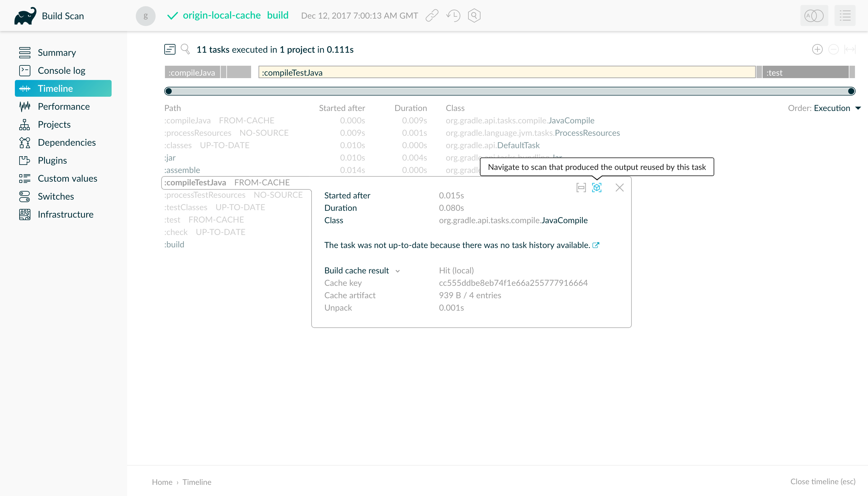Viewport: 868px width, 496px height.
Task: Toggle the task list view icon
Action: [x=170, y=49]
